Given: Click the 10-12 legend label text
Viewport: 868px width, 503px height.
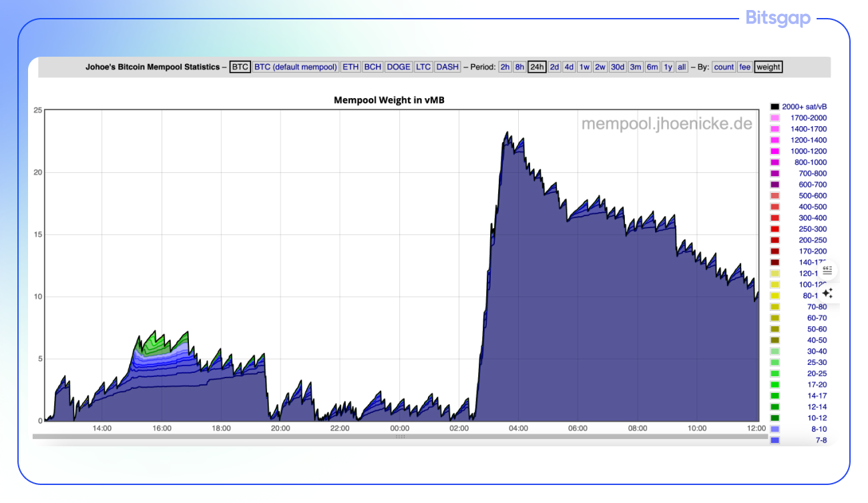Looking at the screenshot, I should 815,418.
